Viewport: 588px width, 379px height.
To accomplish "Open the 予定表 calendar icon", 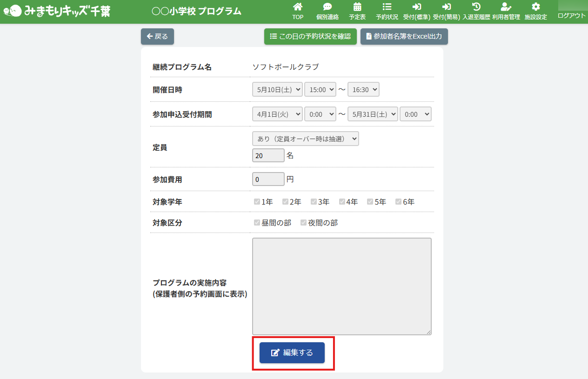I will click(357, 7).
